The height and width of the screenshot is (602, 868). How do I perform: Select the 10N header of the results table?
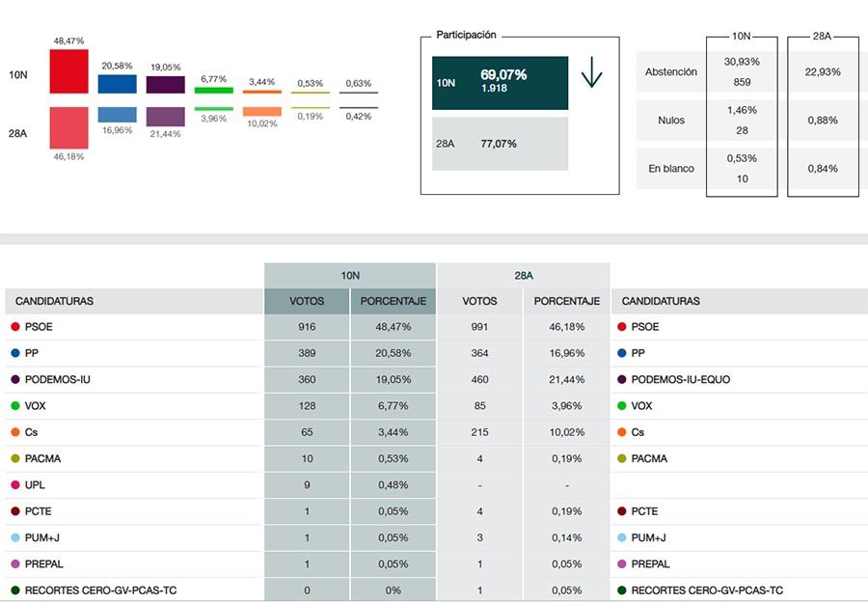[350, 276]
